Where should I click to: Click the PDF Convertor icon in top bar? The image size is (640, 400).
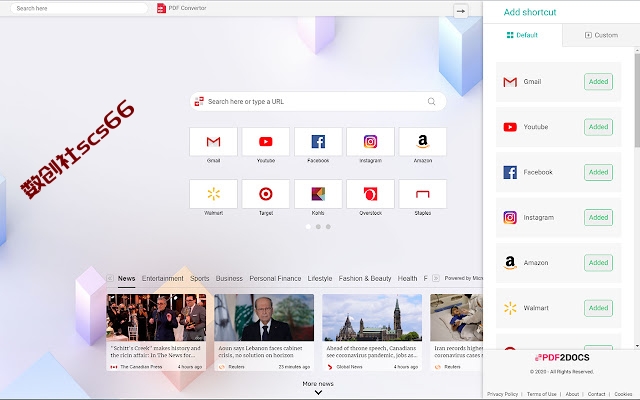click(x=162, y=8)
